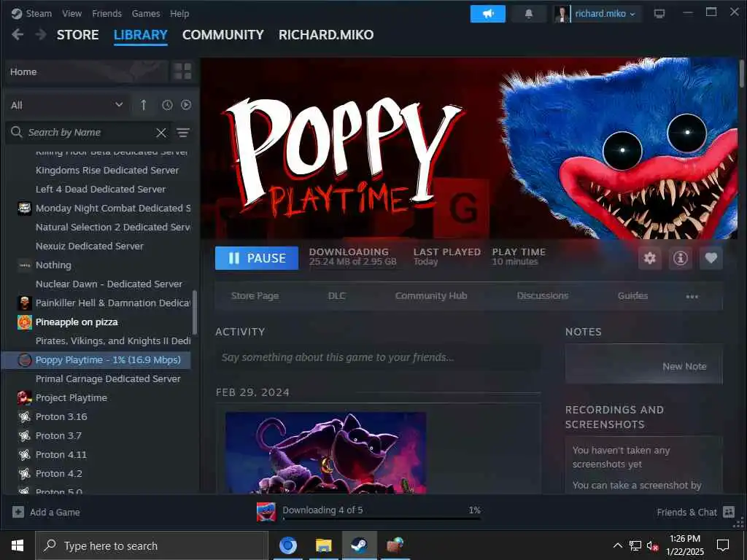Go back with the left arrow
The width and height of the screenshot is (747, 560).
click(18, 34)
